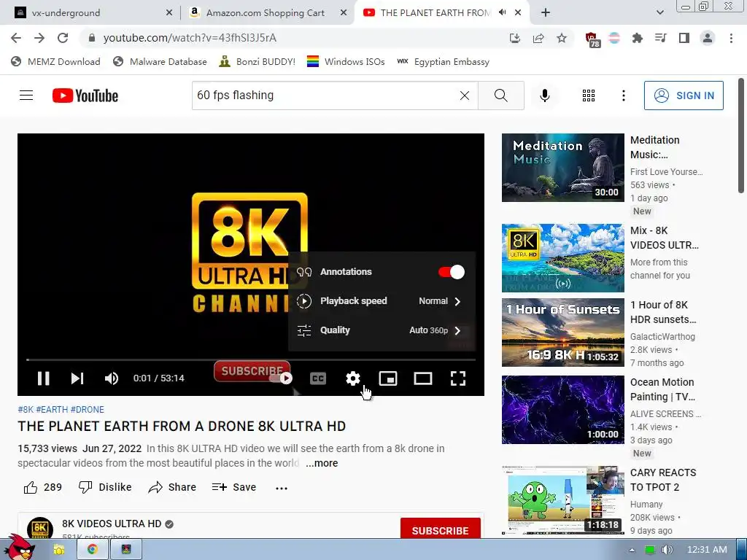Open 8K VIDEOS ULTRA HD channel avatar
Screen dimensions: 747x560
tap(40, 528)
